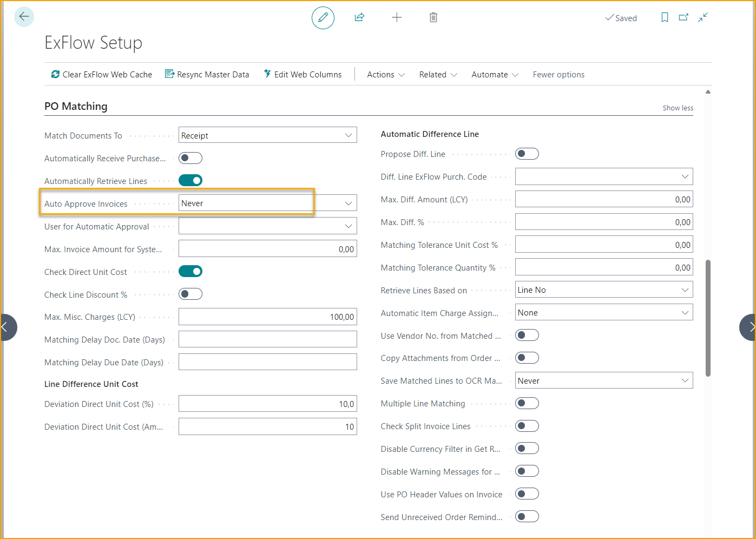
Task: Click Show less in PO Matching
Action: tap(678, 108)
